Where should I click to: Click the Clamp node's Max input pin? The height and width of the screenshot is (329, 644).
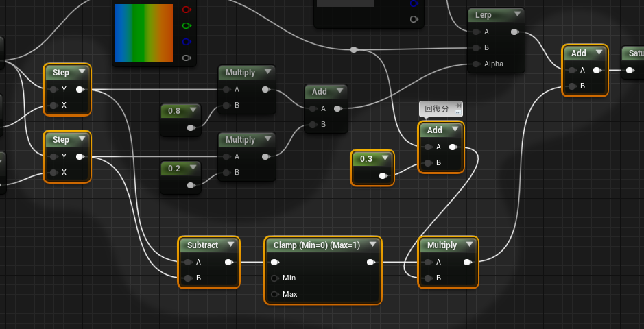(x=275, y=294)
